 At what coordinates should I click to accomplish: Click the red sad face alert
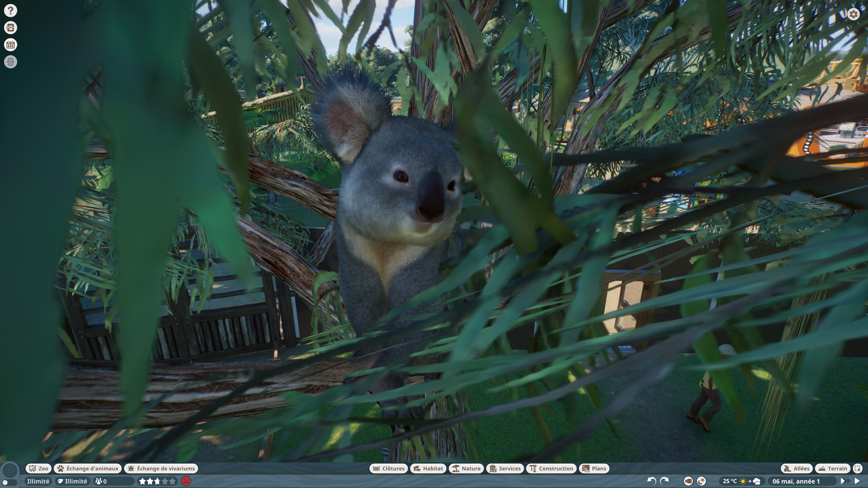tap(186, 481)
